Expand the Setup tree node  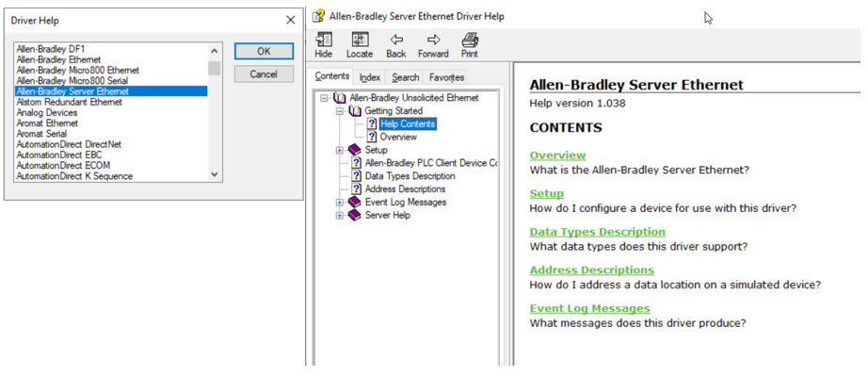(339, 150)
